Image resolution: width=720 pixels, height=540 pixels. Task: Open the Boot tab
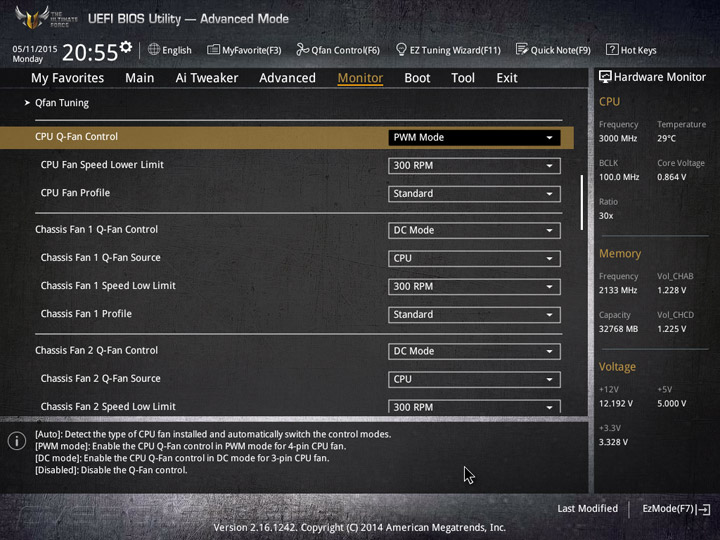[417, 78]
